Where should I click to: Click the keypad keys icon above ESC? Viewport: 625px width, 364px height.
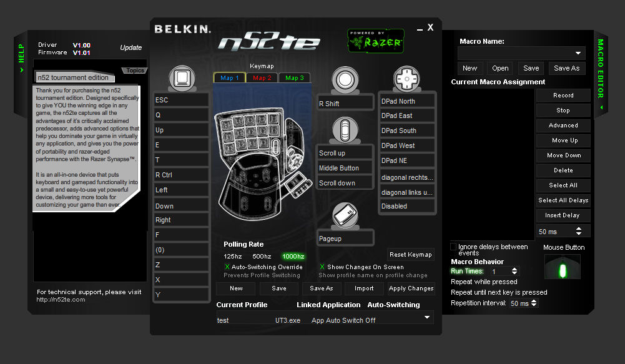(x=182, y=78)
